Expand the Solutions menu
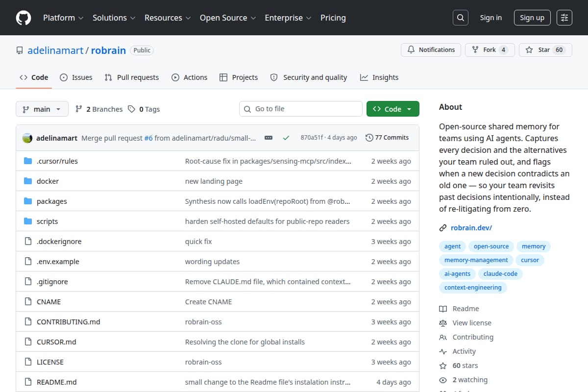This screenshot has width=588, height=392. [114, 18]
